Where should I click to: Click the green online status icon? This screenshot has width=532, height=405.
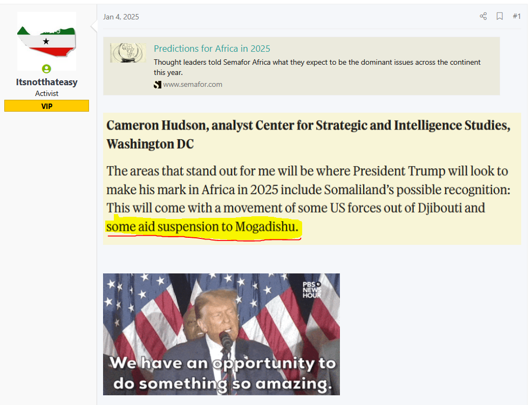[46, 69]
